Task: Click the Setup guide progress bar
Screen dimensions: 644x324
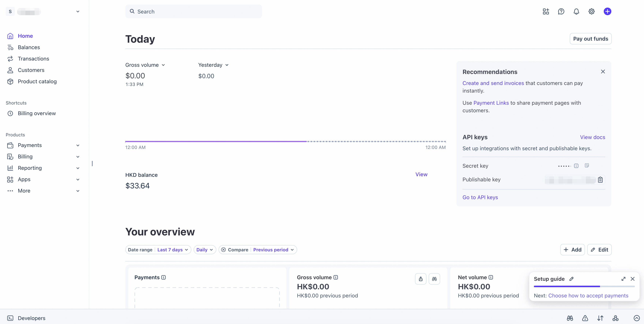Action: [x=584, y=286]
